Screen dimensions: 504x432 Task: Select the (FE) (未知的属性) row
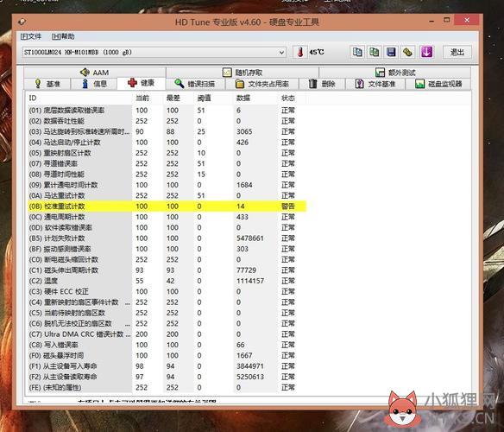coord(167,387)
